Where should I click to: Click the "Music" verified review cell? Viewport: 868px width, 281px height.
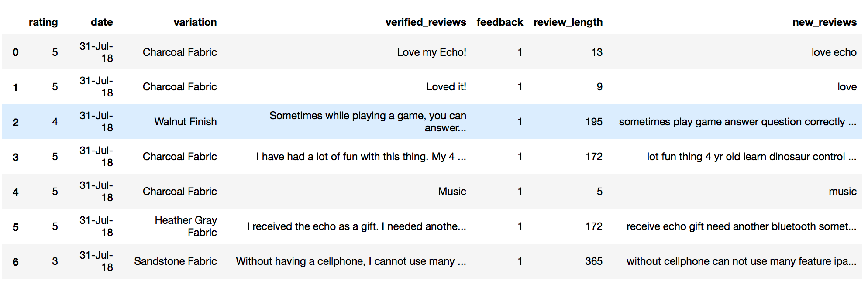452,192
